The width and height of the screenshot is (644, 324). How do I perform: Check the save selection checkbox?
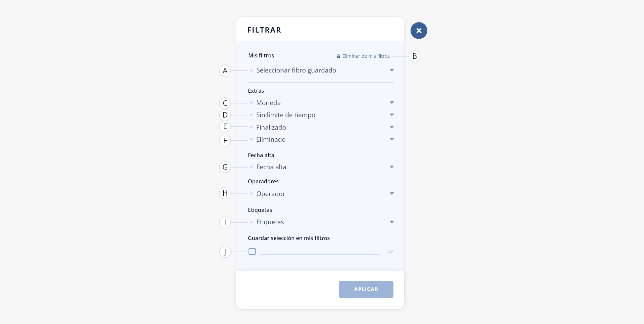pos(252,251)
